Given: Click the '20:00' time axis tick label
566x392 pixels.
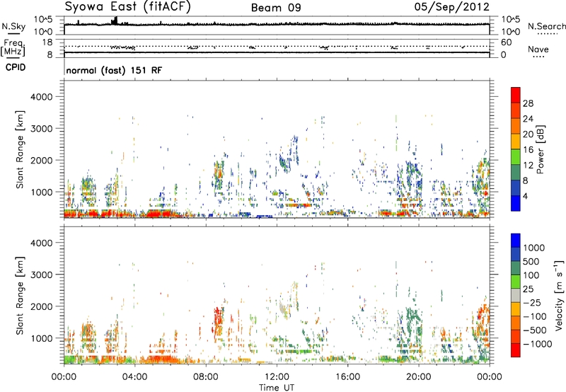Looking at the screenshot, I should click(x=418, y=377).
